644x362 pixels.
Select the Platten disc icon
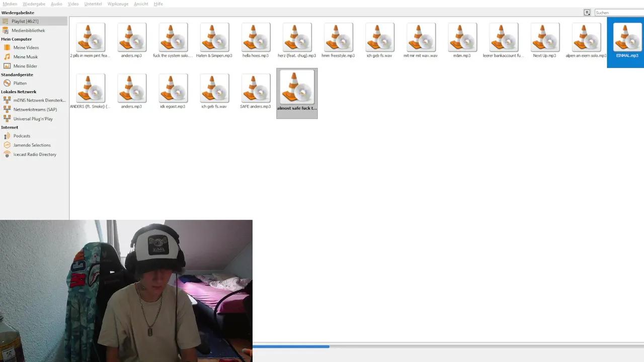pos(7,83)
